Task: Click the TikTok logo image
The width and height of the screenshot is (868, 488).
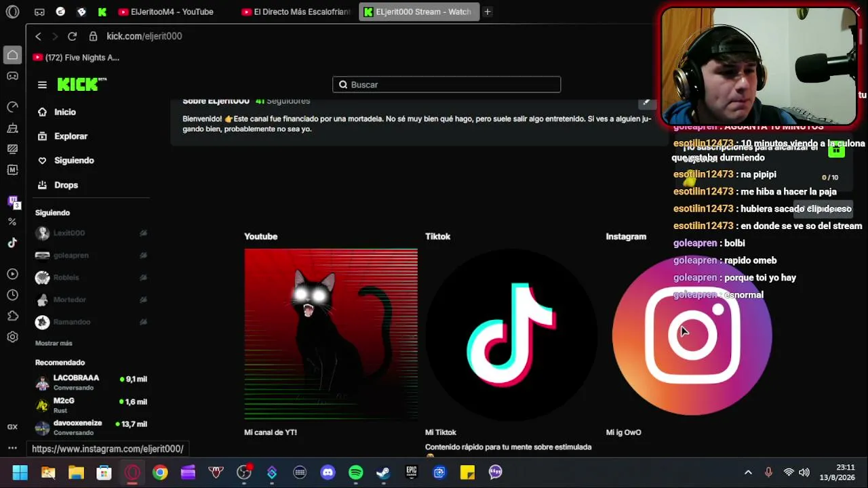Action: click(x=511, y=334)
